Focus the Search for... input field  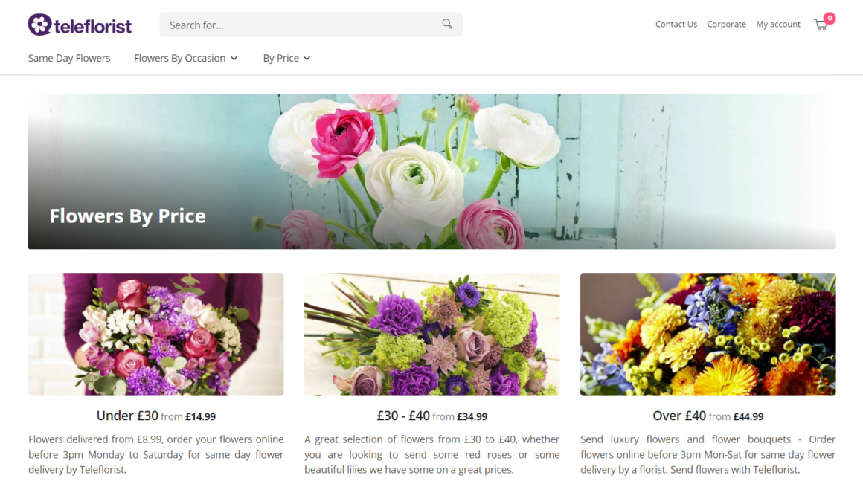coord(311,25)
